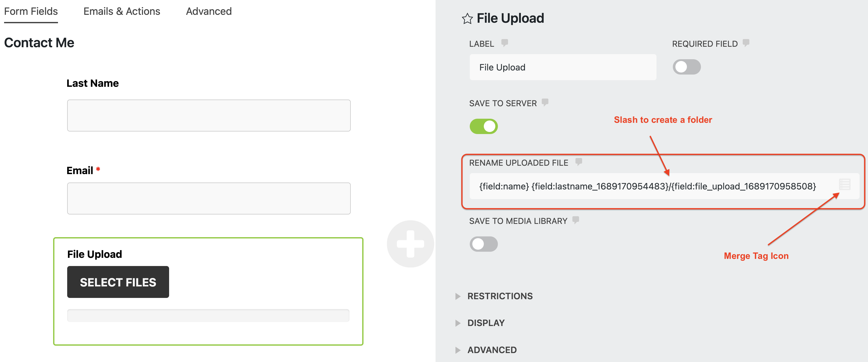Click inside the File Upload label input

click(562, 67)
